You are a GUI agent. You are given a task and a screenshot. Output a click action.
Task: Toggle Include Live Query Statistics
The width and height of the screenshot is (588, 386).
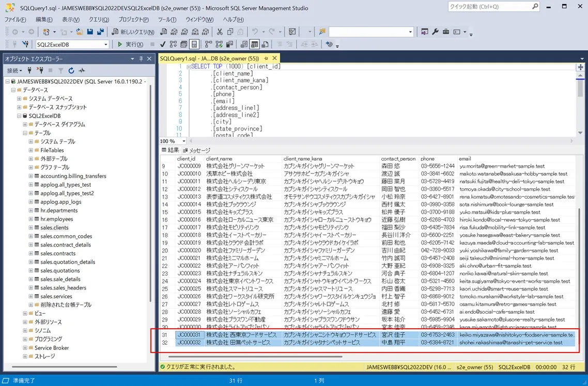point(219,44)
